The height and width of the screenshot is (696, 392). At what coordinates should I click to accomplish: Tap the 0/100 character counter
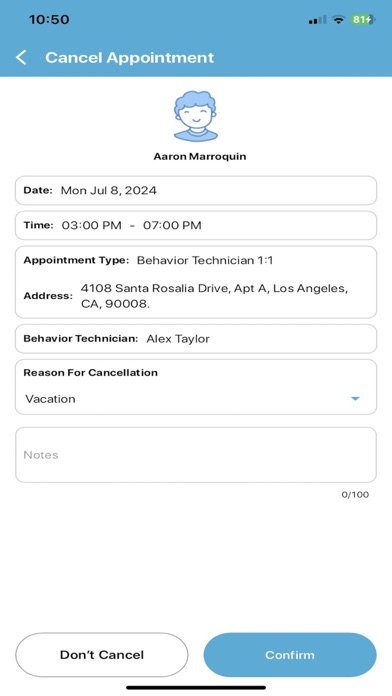(x=355, y=494)
